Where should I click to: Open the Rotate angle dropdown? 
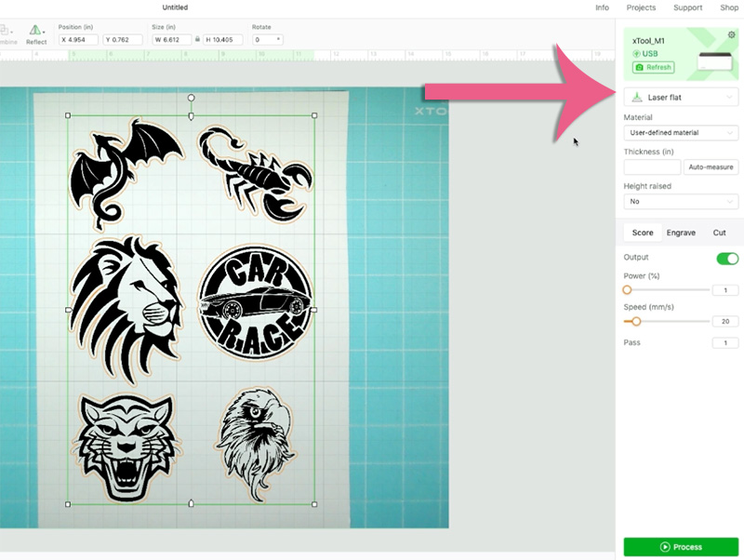278,40
